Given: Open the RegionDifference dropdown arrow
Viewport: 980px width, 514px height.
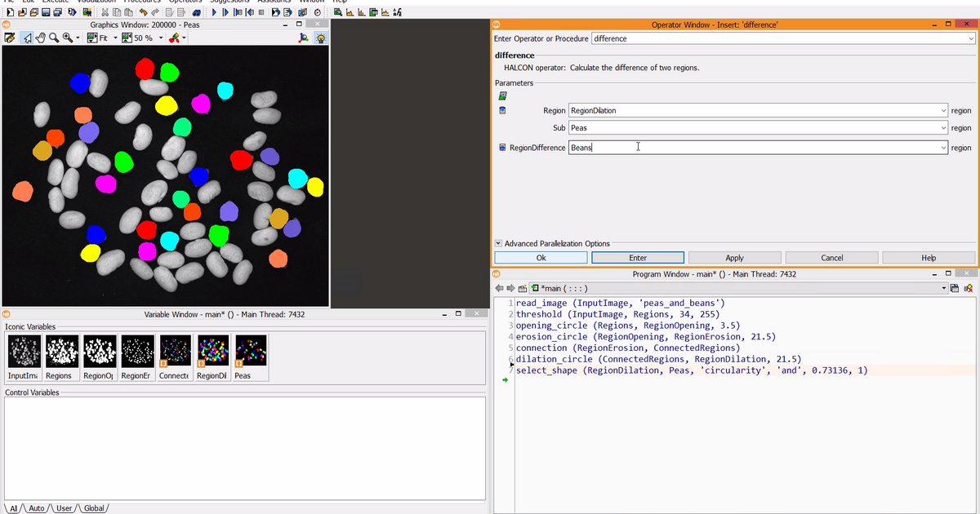Looking at the screenshot, I should tap(943, 148).
